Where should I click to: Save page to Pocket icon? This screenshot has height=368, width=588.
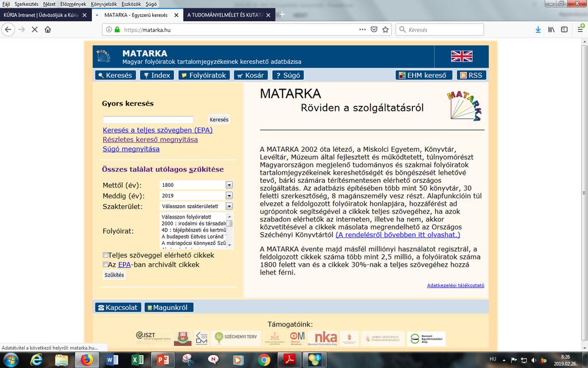click(x=374, y=30)
